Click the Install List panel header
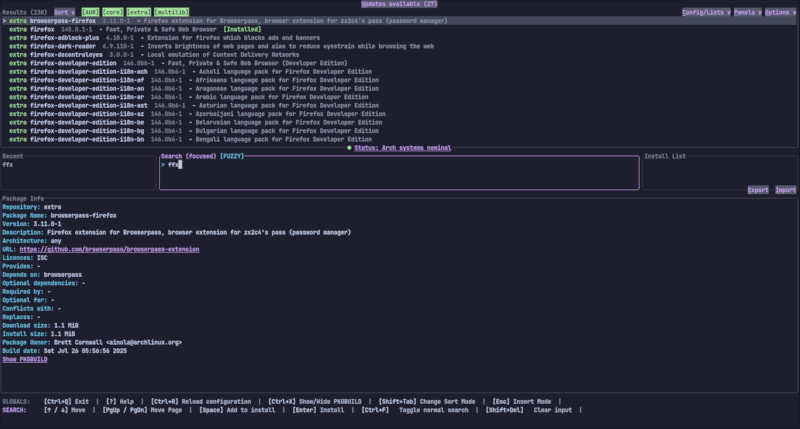This screenshot has width=800, height=429. point(665,156)
